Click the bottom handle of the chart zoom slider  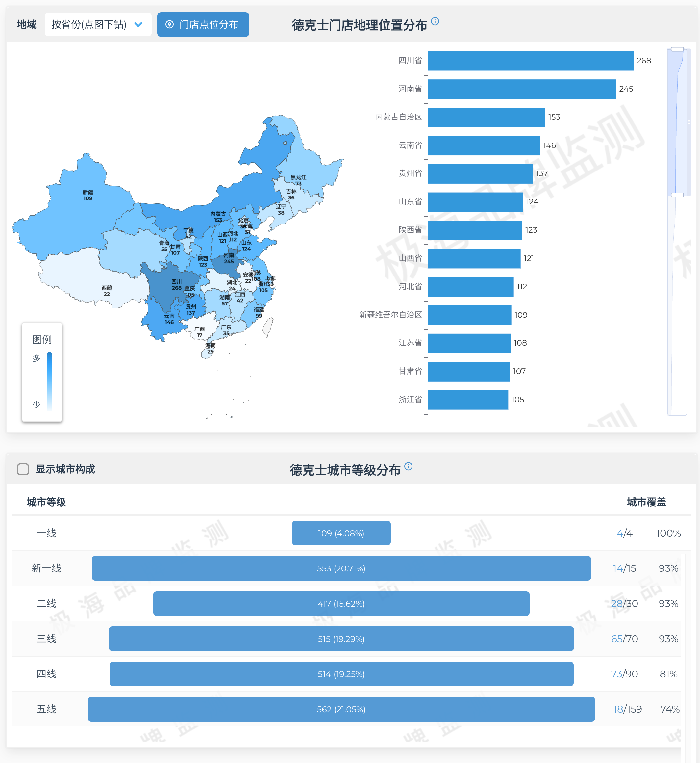677,195
